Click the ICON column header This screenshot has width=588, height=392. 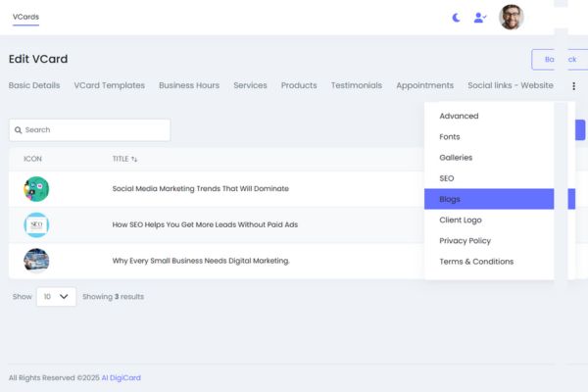32,159
